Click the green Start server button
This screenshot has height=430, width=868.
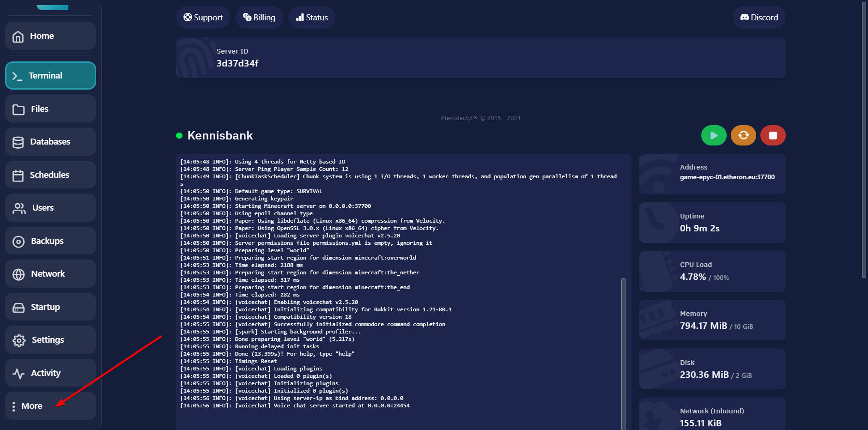[714, 135]
